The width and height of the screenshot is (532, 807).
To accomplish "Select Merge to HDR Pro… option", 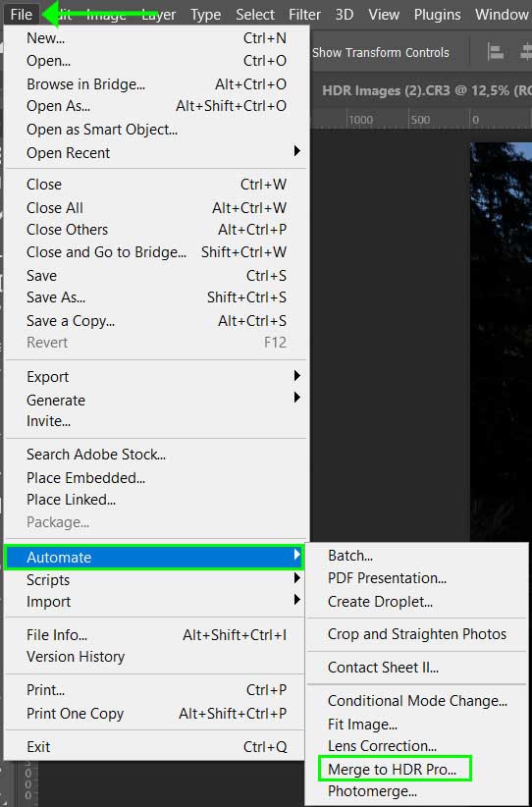I will click(392, 770).
